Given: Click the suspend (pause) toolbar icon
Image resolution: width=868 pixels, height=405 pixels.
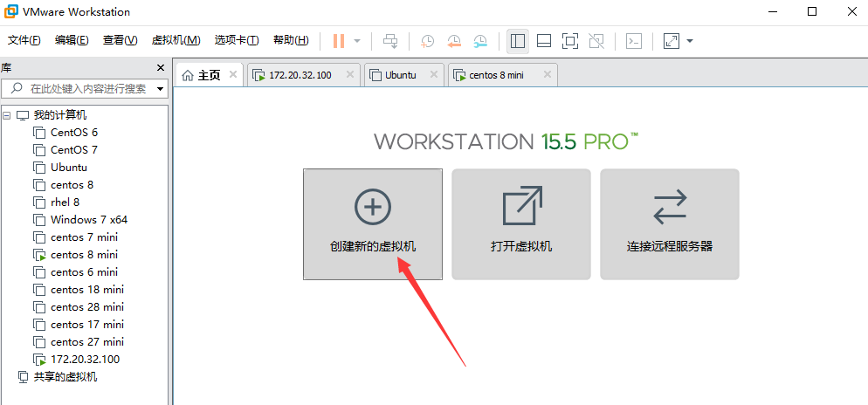Looking at the screenshot, I should pos(339,41).
